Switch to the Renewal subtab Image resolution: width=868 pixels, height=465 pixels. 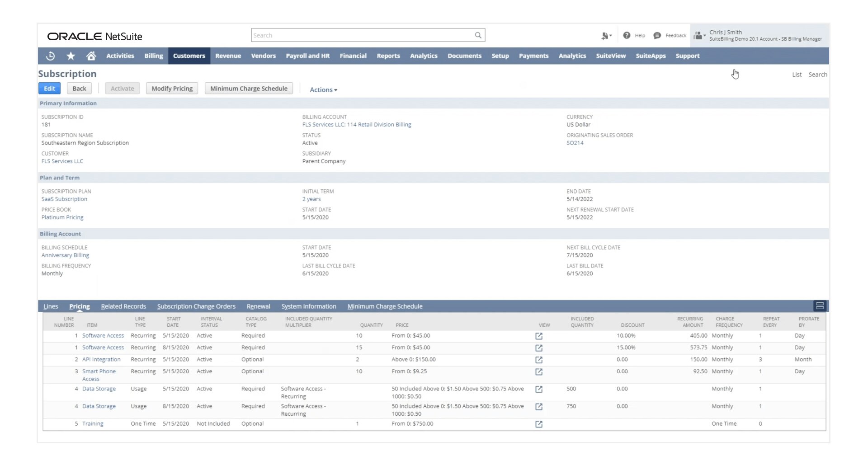point(258,306)
